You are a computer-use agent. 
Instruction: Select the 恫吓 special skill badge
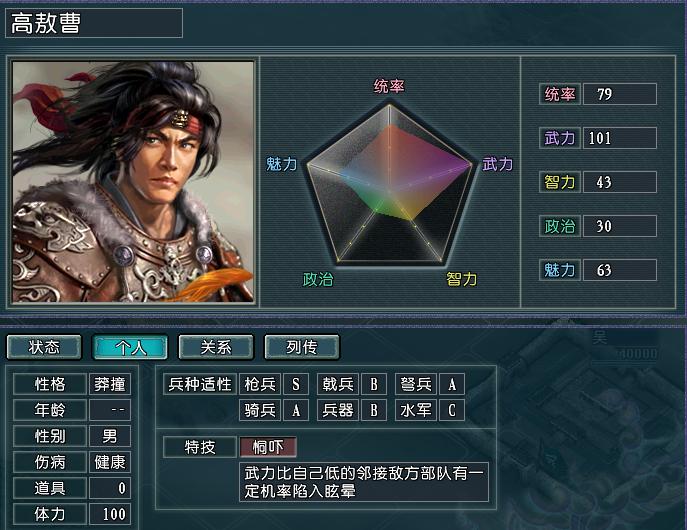tap(268, 447)
